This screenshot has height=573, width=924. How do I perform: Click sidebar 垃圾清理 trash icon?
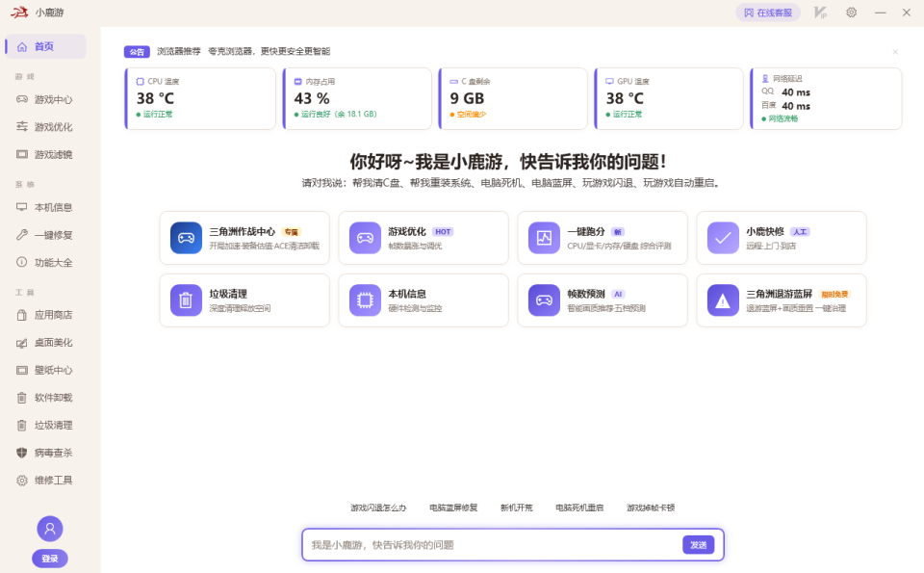click(22, 425)
